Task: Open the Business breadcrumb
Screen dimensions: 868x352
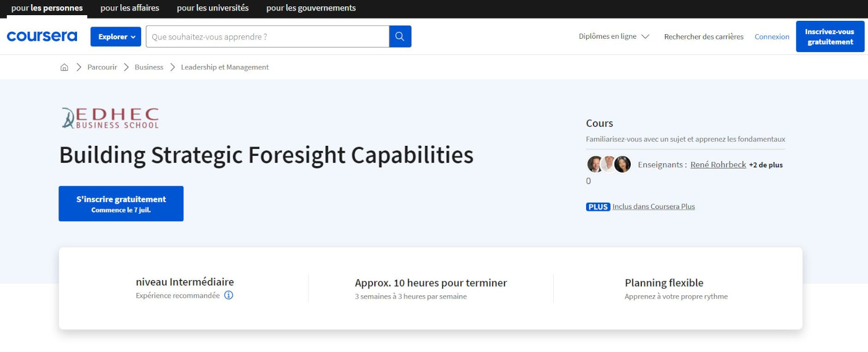Action: pos(149,67)
